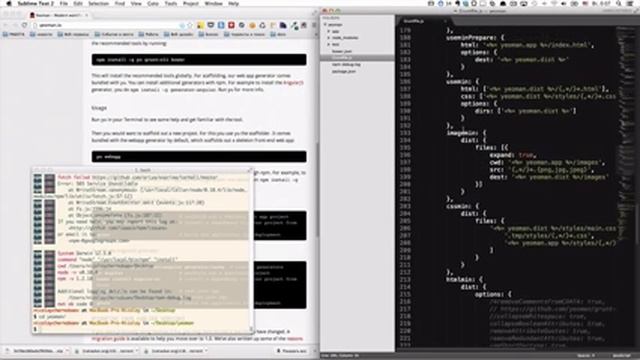Open Notification Center icon in menu bar

coord(631,3)
